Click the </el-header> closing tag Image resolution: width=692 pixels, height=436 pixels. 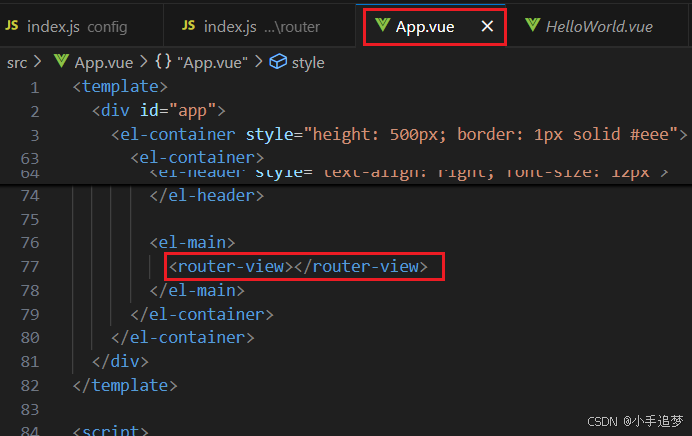[207, 195]
